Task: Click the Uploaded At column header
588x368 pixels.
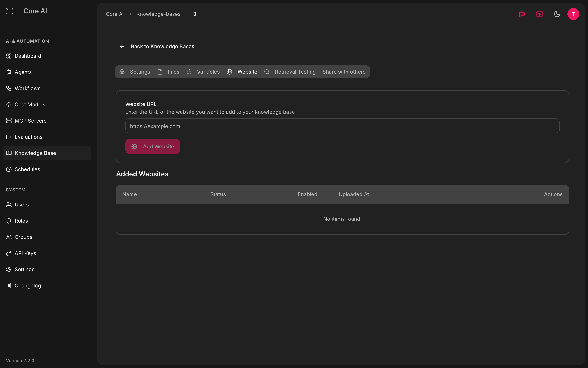Action: point(354,194)
